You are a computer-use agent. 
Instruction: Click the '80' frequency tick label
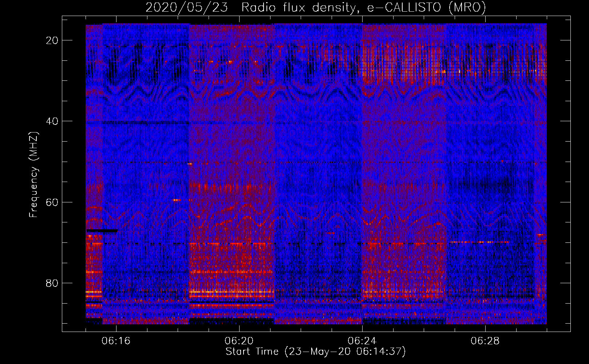point(52,283)
